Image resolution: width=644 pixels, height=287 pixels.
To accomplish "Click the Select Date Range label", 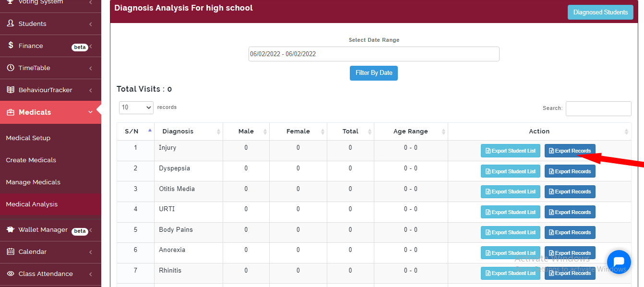I will pyautogui.click(x=374, y=40).
